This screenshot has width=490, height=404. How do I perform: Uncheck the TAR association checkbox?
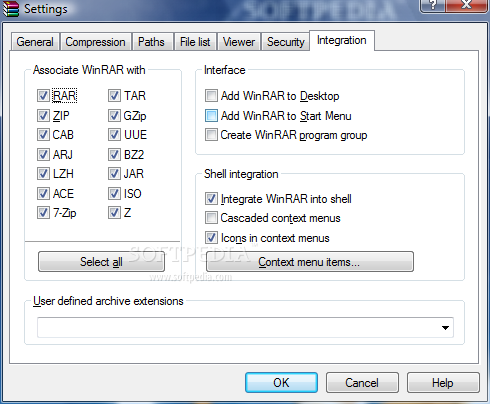point(114,96)
